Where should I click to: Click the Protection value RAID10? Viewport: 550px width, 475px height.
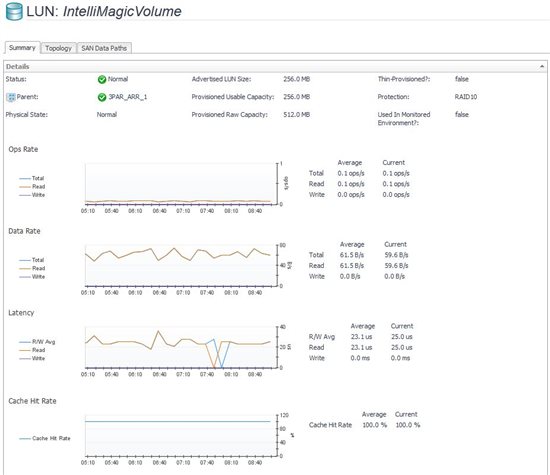pos(466,97)
